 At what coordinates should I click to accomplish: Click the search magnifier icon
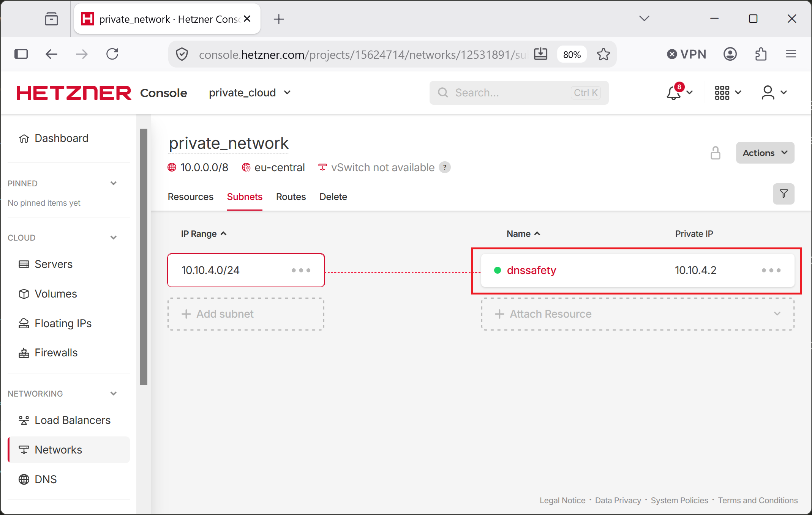[443, 93]
